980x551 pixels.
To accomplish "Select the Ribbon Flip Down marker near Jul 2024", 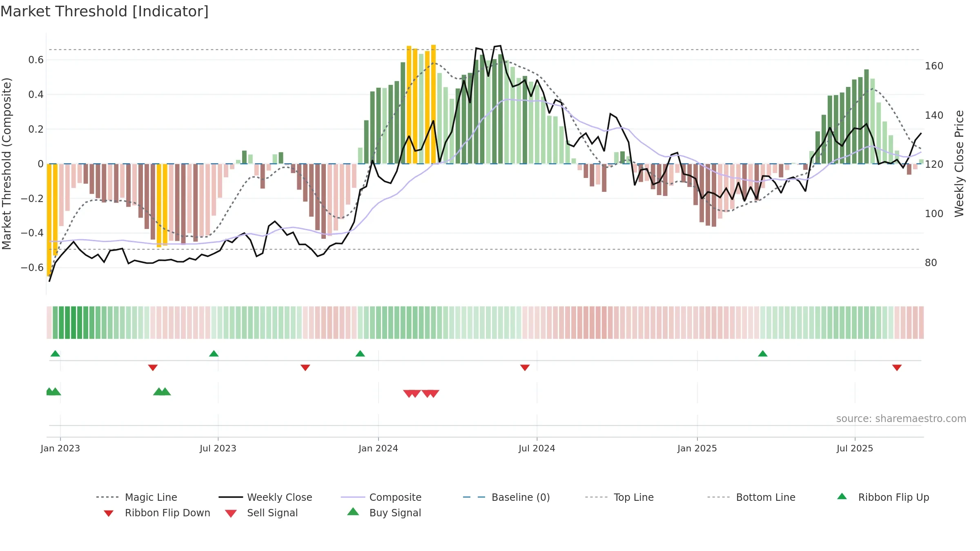I will (525, 368).
